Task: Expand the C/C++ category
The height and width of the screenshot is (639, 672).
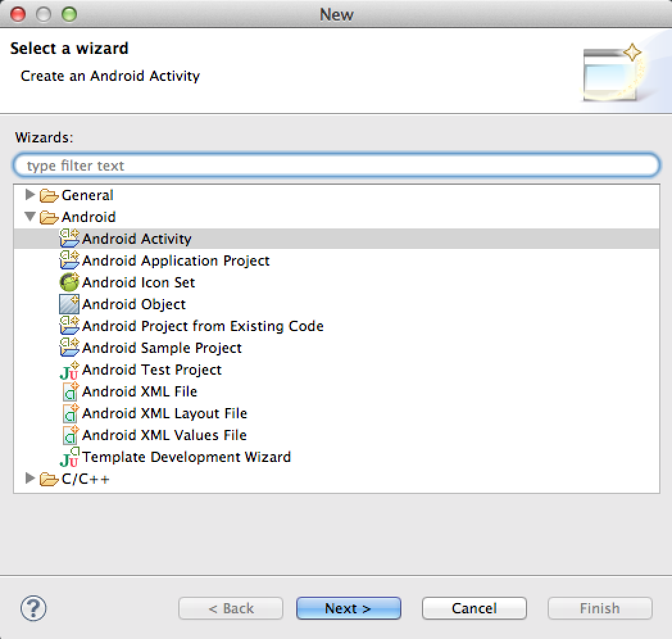Action: (x=29, y=478)
